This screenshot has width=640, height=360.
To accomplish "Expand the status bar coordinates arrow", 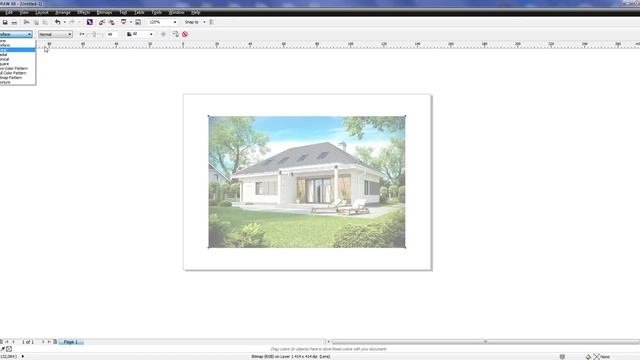I will pos(23,356).
